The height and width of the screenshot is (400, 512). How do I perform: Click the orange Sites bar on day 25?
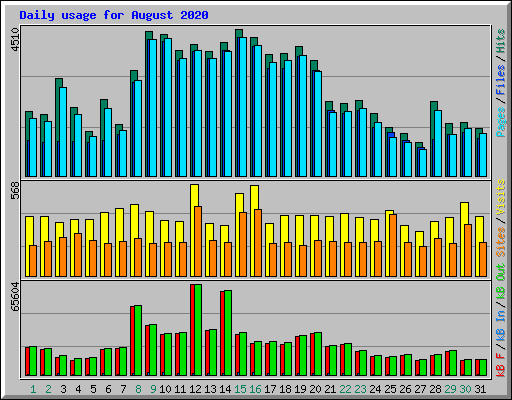tap(393, 245)
